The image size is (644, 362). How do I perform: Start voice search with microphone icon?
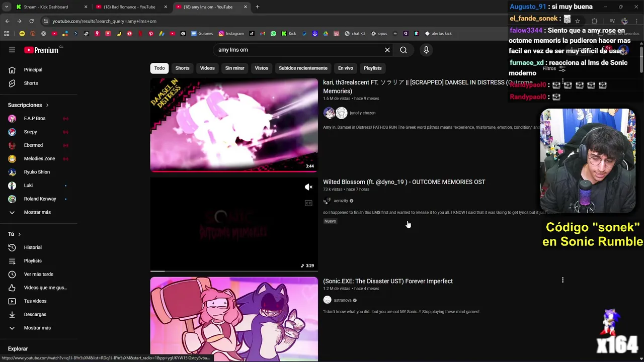pyautogui.click(x=426, y=50)
